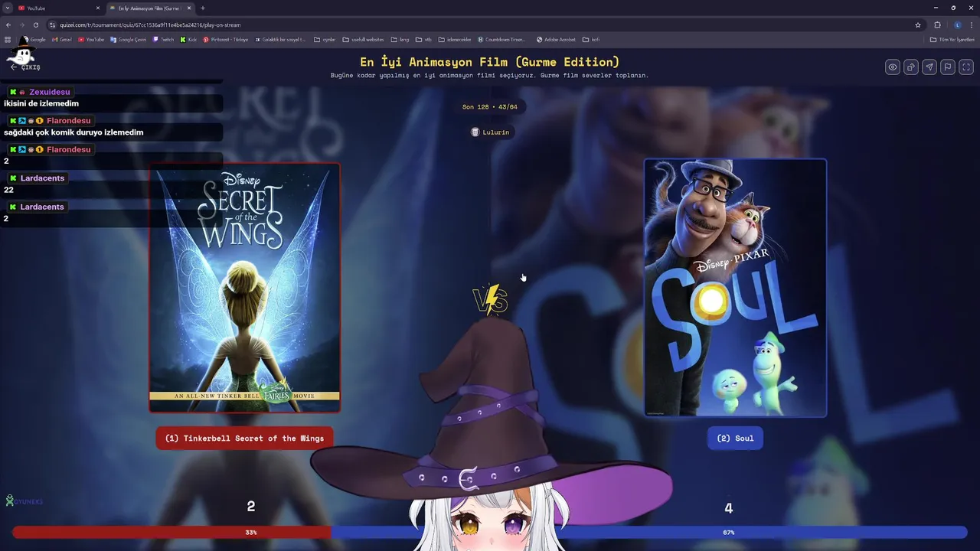Image resolution: width=980 pixels, height=551 pixels.
Task: Open the Pinterest - Türkiye bookmark
Action: [226, 39]
